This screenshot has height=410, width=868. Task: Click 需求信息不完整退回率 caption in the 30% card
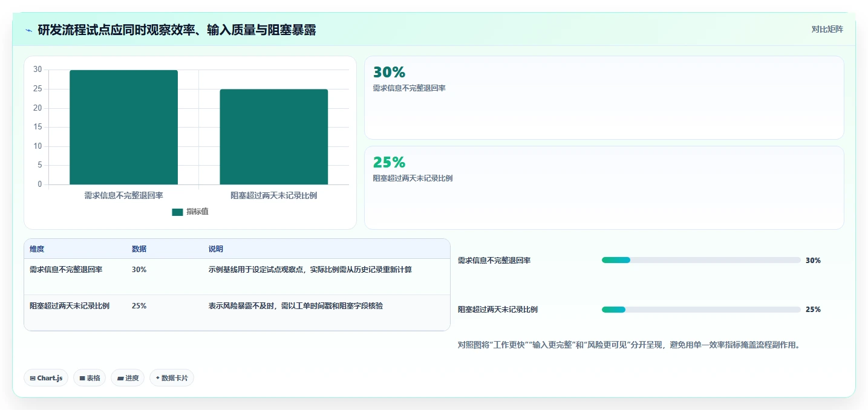tap(410, 88)
